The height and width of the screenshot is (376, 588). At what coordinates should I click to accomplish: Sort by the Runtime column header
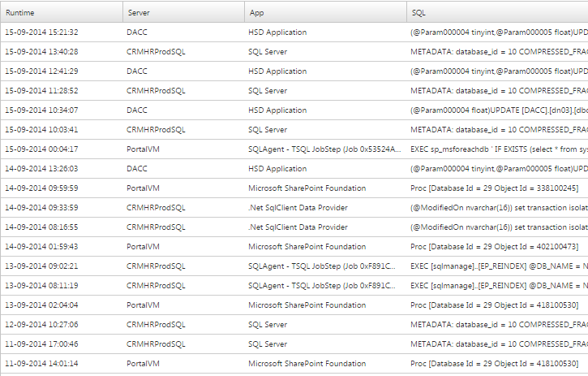coord(62,12)
